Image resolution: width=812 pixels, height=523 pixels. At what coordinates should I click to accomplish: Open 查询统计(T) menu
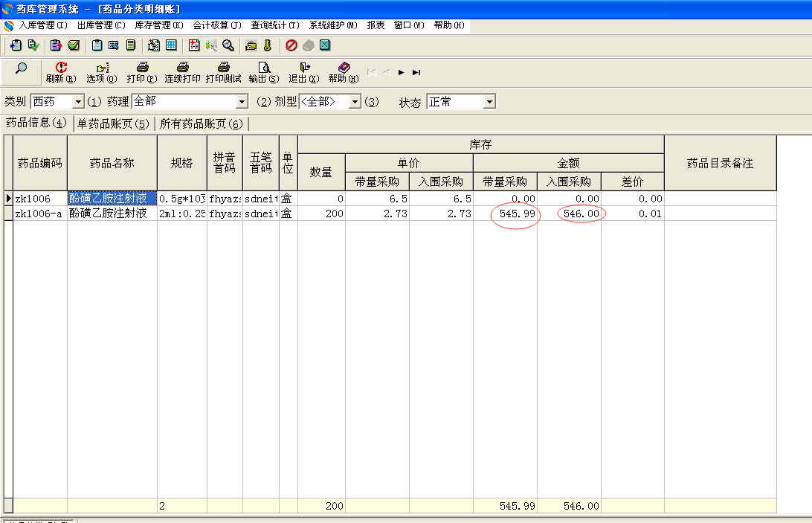pos(275,25)
